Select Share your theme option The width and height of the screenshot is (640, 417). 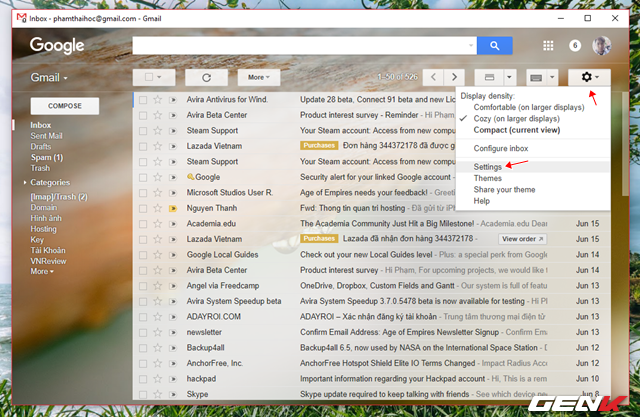(x=504, y=190)
